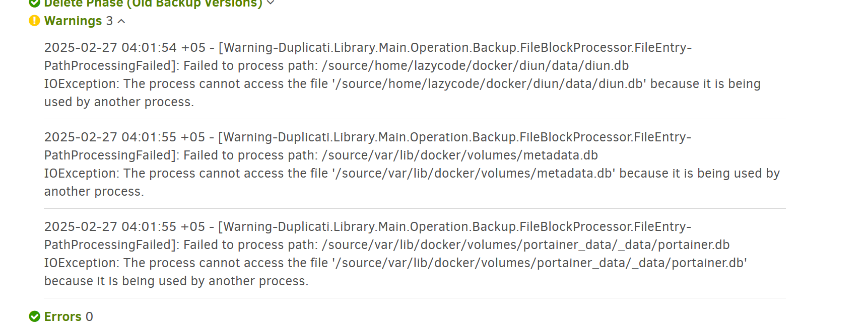Click the green checkmark beside Errors
Screen dimensions: 868x324
34,316
